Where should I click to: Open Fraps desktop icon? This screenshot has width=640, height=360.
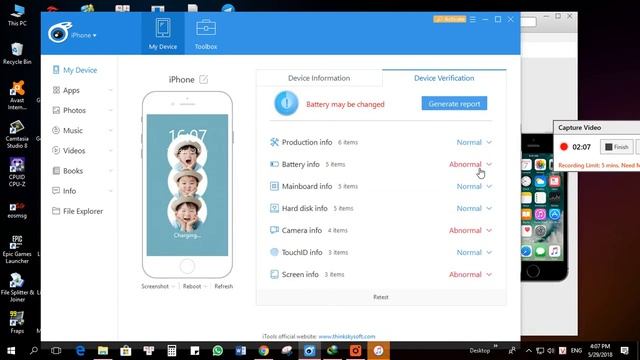point(17,322)
